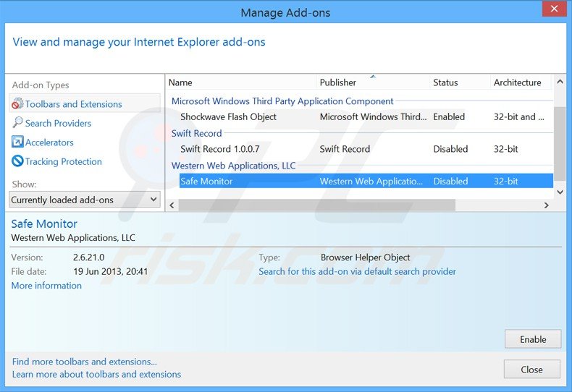Open the Show add-ons dropdown

[85, 200]
